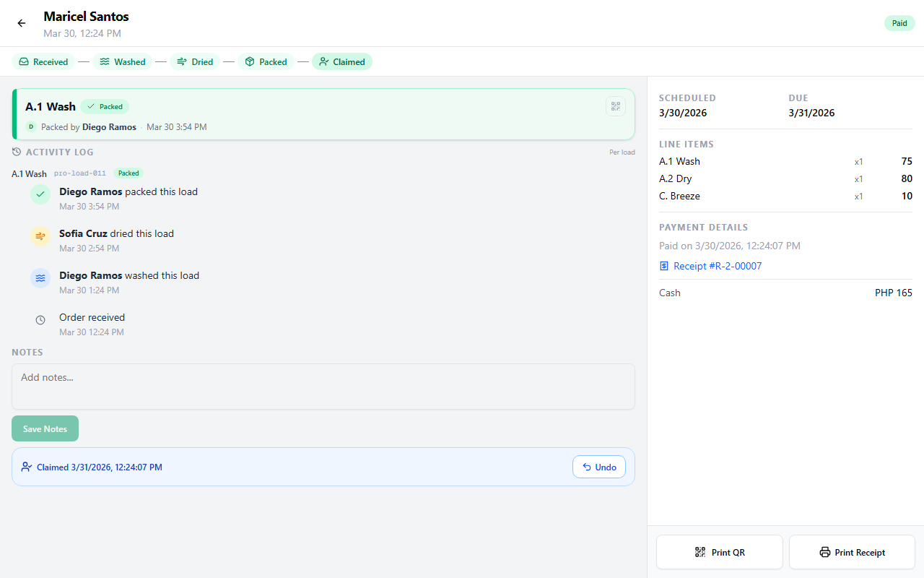The width and height of the screenshot is (924, 578).
Task: Click the Print QR button
Action: tap(719, 553)
